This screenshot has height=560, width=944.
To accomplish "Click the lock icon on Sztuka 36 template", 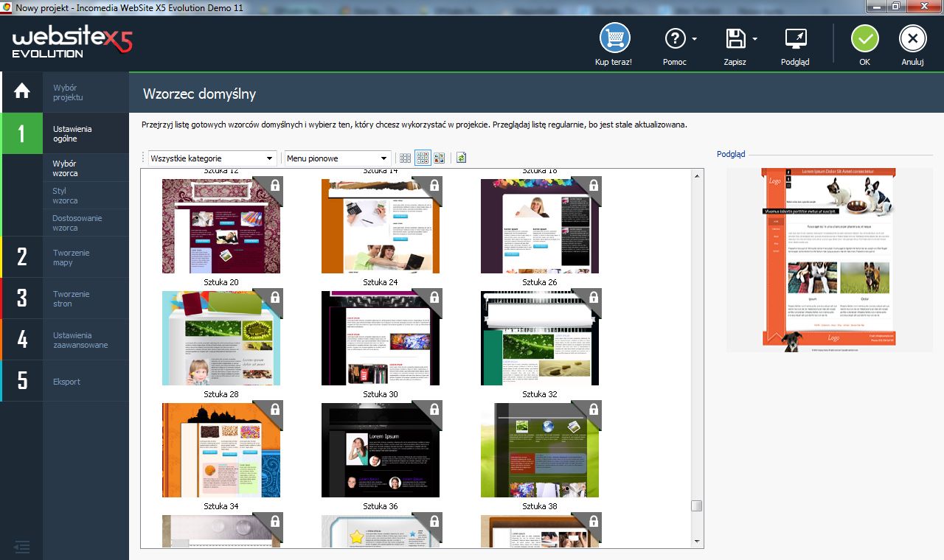I will tap(434, 521).
